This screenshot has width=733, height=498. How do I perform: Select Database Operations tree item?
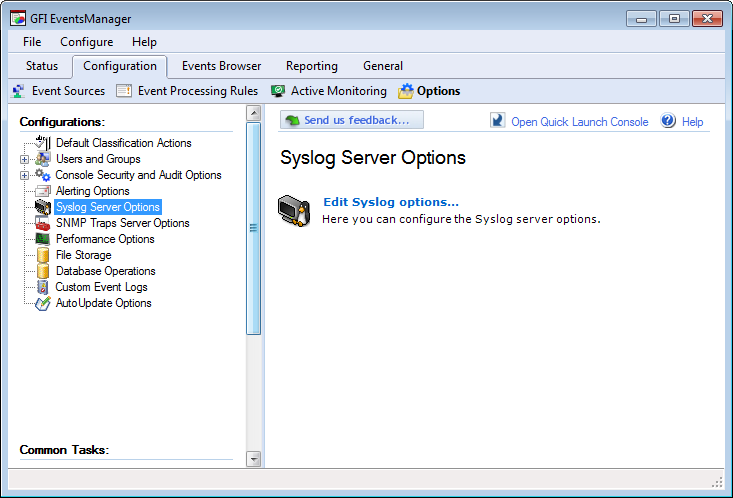click(106, 271)
